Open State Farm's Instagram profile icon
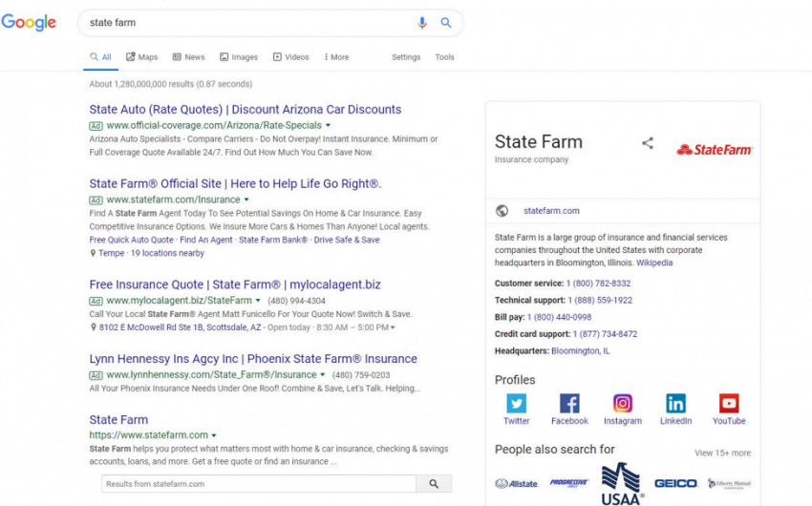 pyautogui.click(x=623, y=404)
